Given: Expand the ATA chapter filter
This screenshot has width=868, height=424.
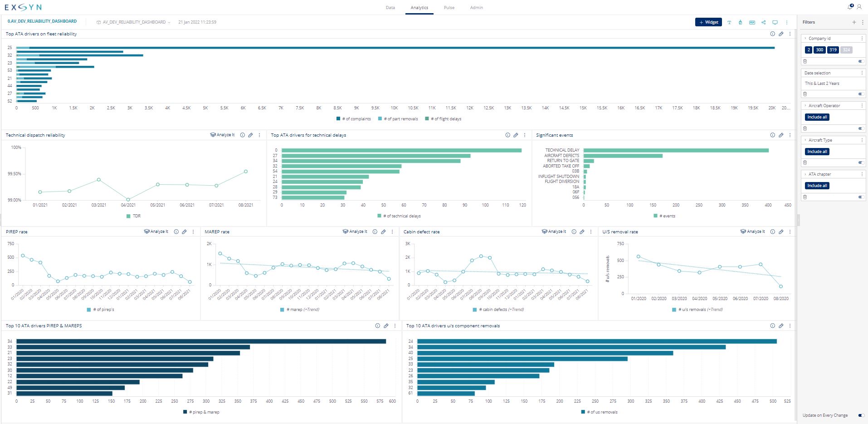Looking at the screenshot, I should point(805,174).
